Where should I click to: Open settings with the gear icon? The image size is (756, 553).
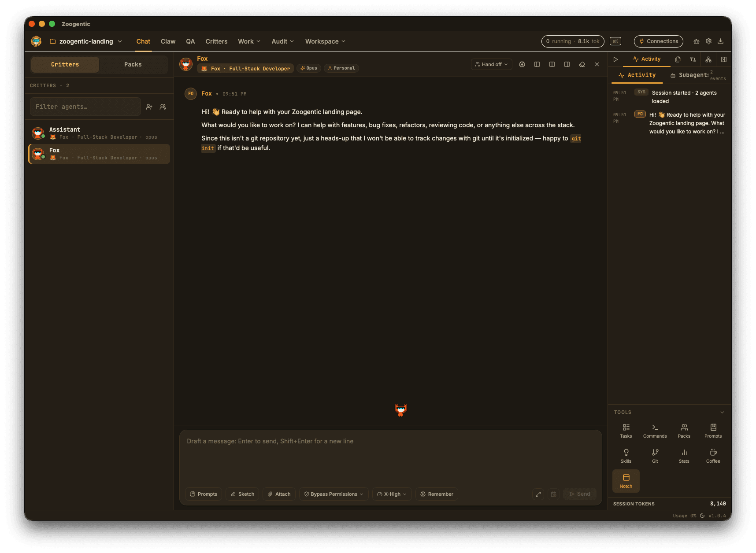(709, 41)
